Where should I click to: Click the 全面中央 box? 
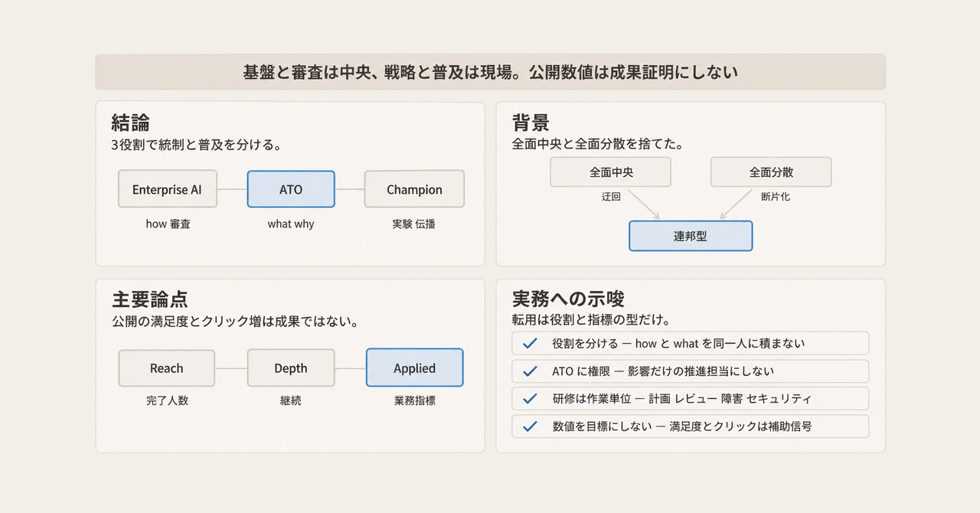611,172
